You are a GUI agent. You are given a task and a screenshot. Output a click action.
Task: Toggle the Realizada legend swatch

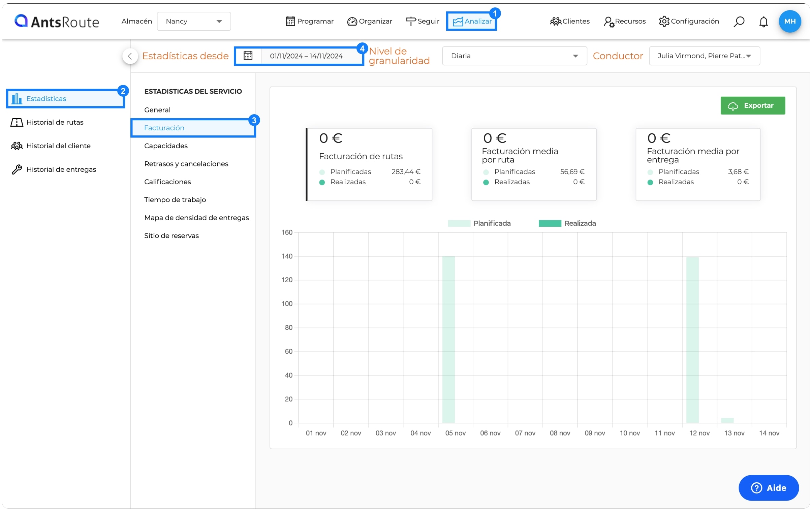[x=550, y=223]
